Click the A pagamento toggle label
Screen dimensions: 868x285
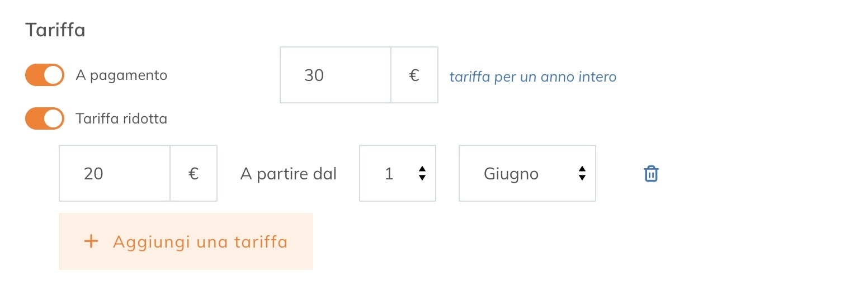[121, 75]
